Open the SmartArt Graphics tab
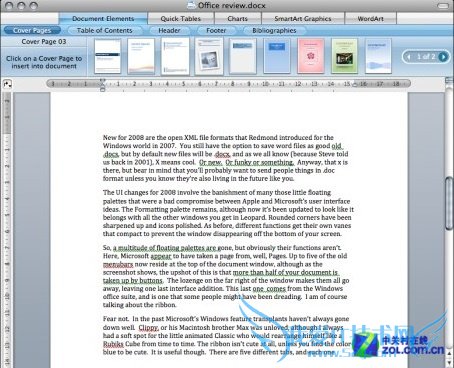Viewport: 454px width, 368px height. 303,19
